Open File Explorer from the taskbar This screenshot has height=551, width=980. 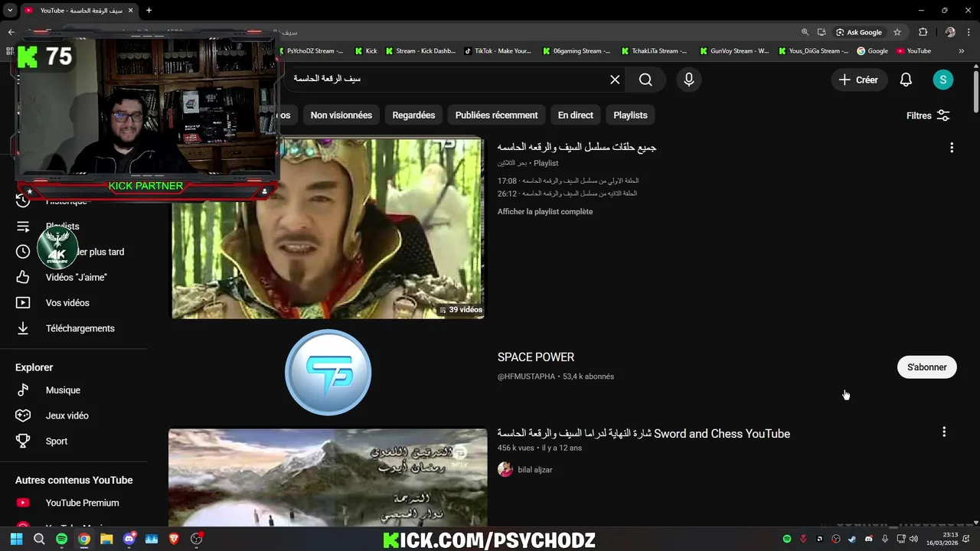pyautogui.click(x=106, y=539)
